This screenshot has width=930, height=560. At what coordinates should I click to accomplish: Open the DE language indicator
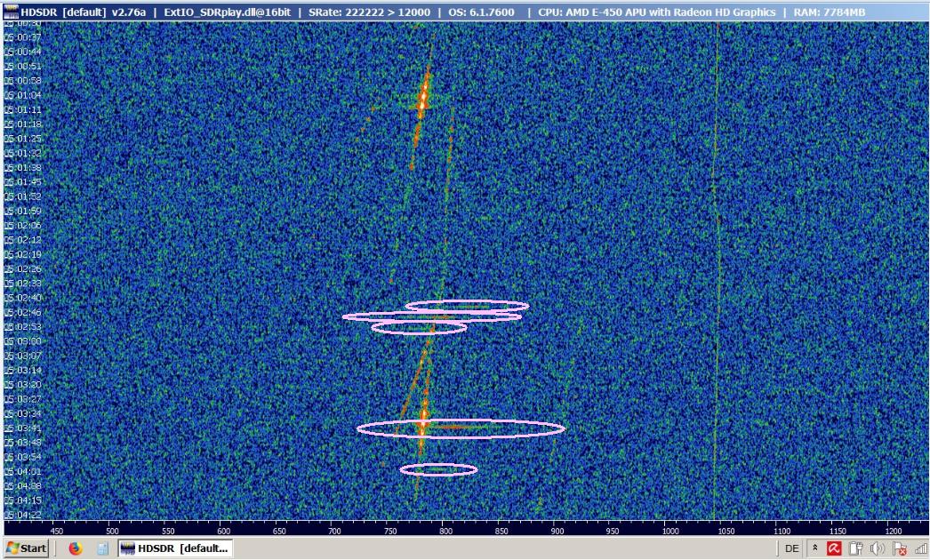tap(791, 548)
